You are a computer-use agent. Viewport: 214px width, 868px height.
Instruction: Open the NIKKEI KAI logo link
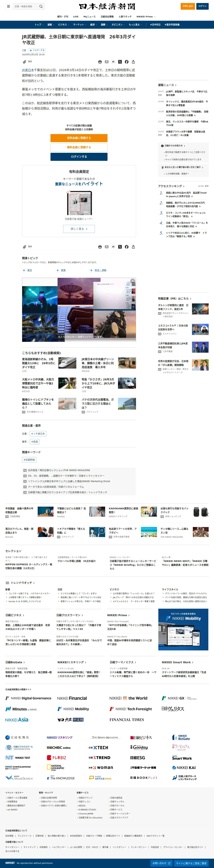coord(184,768)
